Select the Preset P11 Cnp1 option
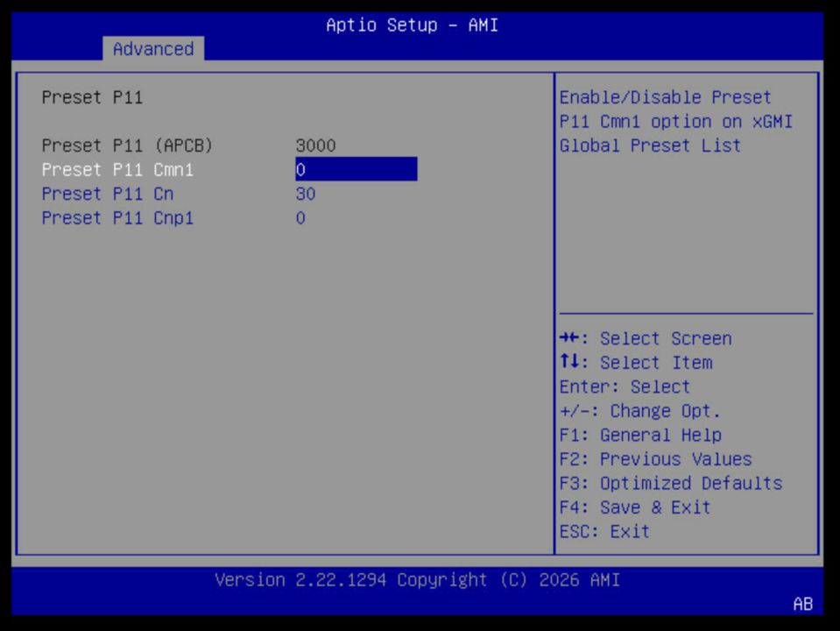The height and width of the screenshot is (631, 840). coord(117,217)
